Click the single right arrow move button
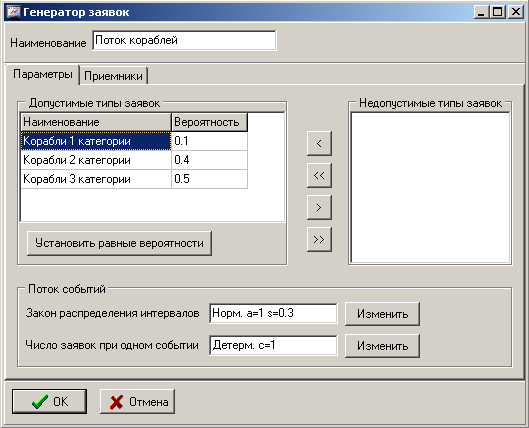 click(x=319, y=207)
